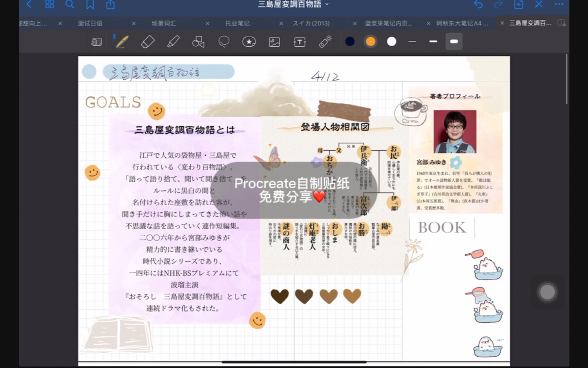Toggle the page zoom window tool

(x=97, y=42)
